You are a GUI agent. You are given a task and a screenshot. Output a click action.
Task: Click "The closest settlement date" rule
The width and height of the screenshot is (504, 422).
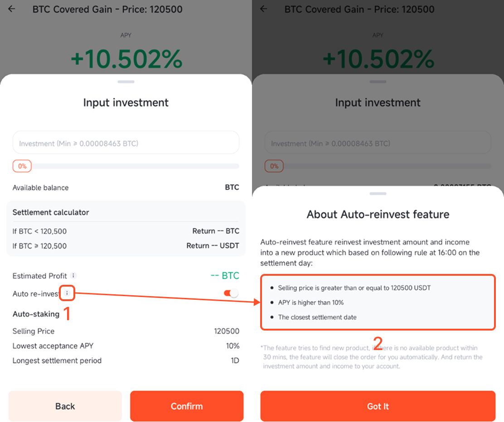(x=317, y=317)
